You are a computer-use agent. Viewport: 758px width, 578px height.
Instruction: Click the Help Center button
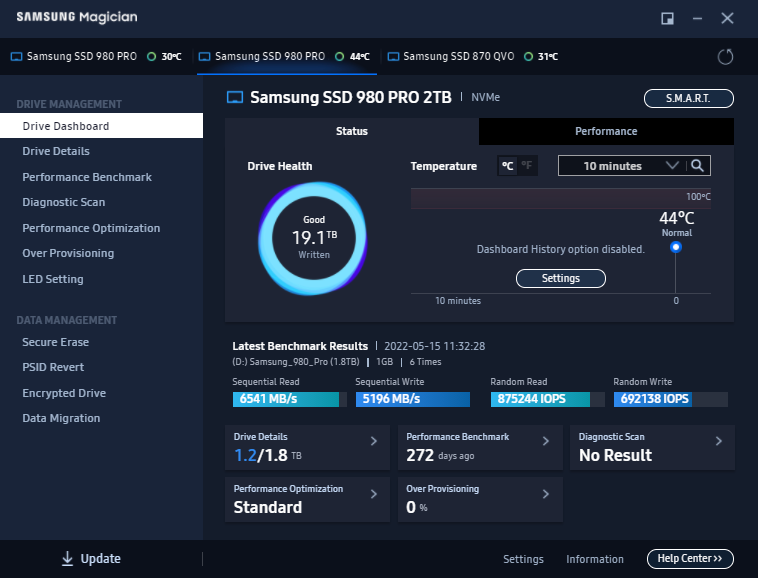tap(690, 559)
